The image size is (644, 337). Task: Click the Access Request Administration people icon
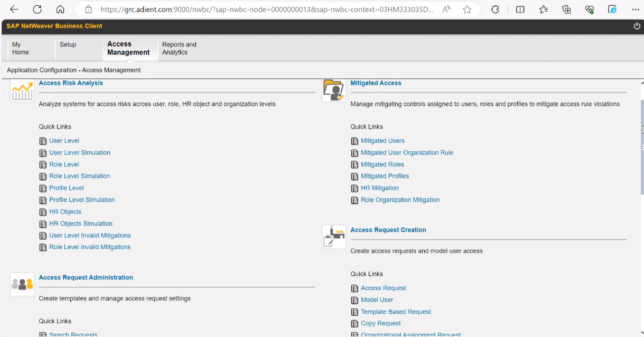pos(22,285)
